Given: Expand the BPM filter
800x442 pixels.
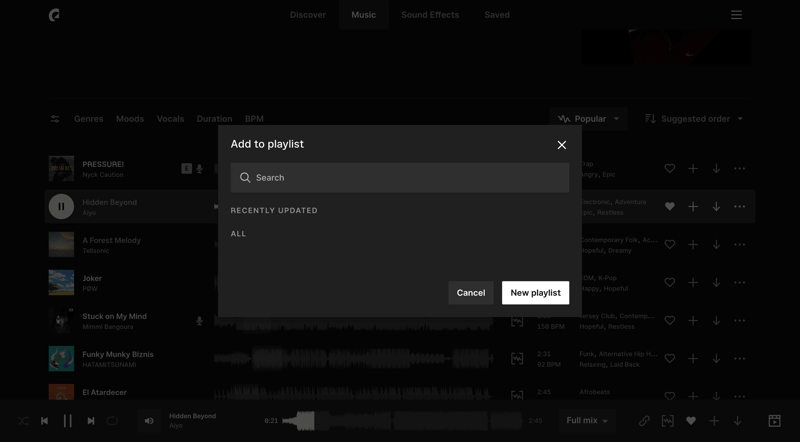Looking at the screenshot, I should point(254,119).
